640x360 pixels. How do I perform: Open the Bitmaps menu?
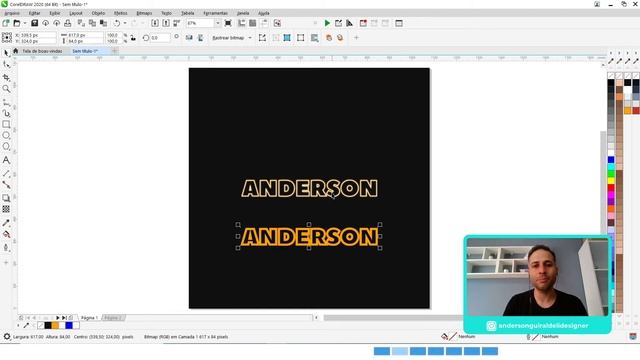(144, 13)
